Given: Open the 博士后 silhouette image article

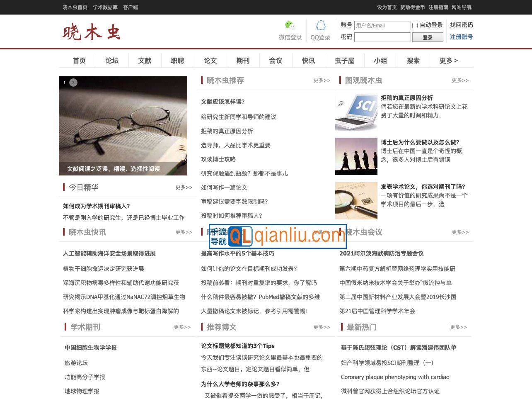Looking at the screenshot, I should (x=356, y=156).
